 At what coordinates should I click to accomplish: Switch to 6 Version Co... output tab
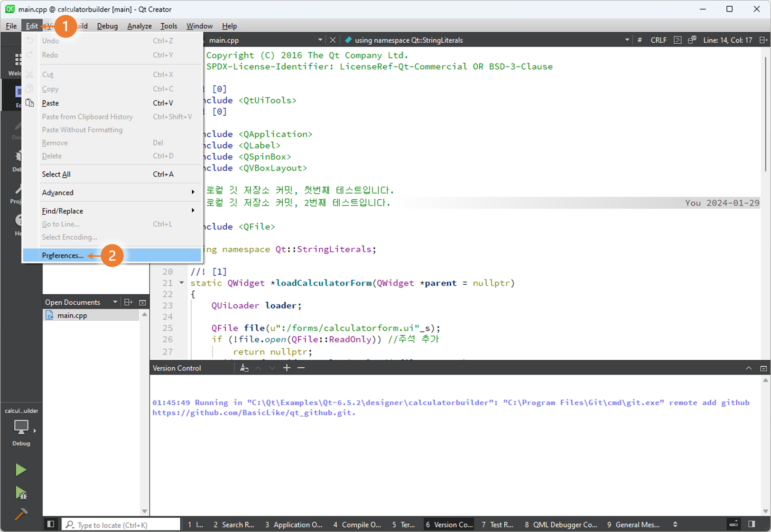coord(449,524)
